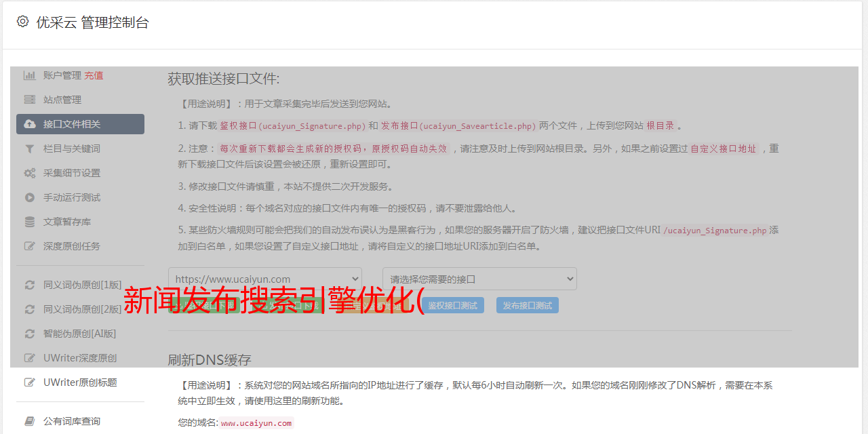Image resolution: width=868 pixels, height=434 pixels.
Task: Click the green 鉴权接口下载 button
Action: 205,305
